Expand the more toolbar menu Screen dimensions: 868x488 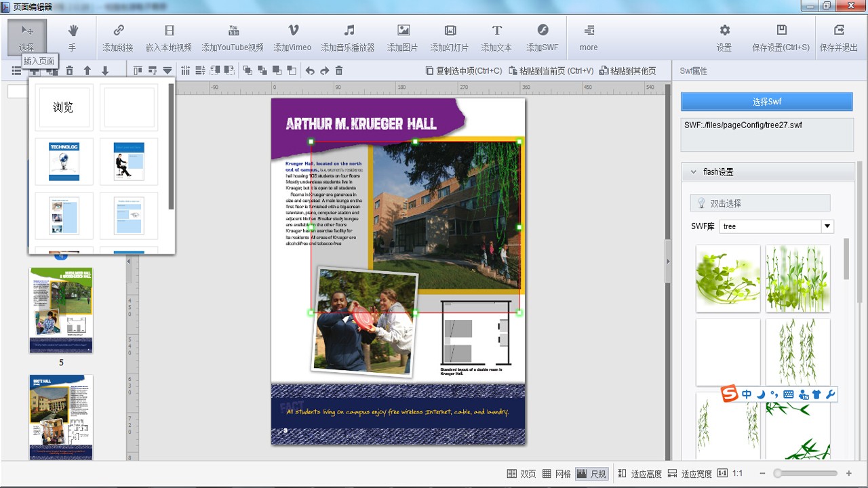(x=589, y=37)
